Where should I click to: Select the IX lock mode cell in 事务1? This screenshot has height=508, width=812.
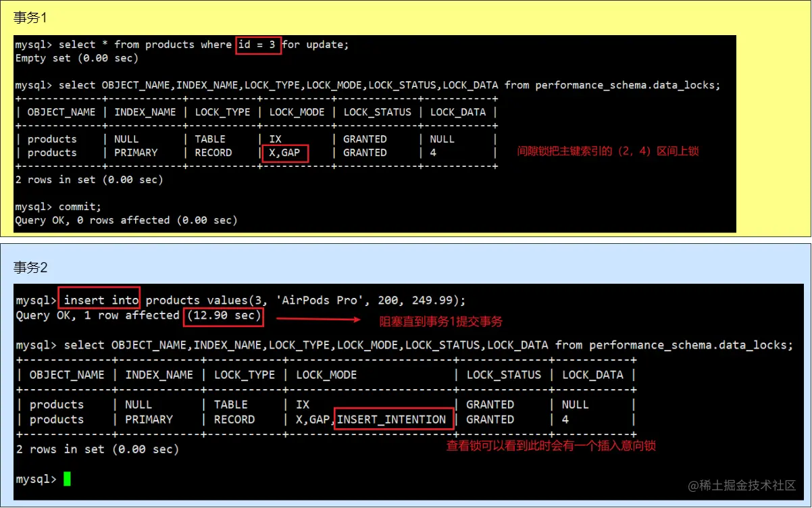(x=275, y=139)
